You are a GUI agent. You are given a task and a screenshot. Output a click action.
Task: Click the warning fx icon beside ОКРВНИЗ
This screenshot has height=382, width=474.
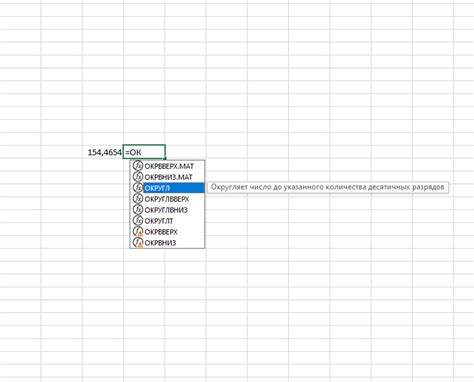pyautogui.click(x=138, y=243)
